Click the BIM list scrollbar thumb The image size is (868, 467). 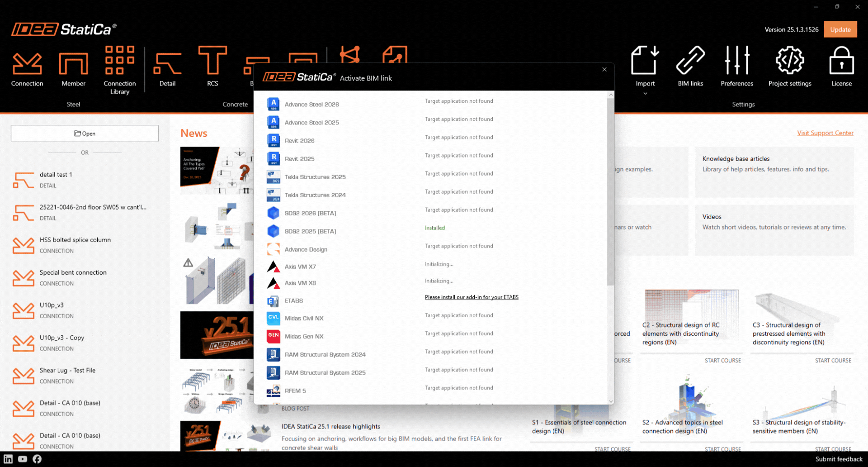click(x=610, y=192)
